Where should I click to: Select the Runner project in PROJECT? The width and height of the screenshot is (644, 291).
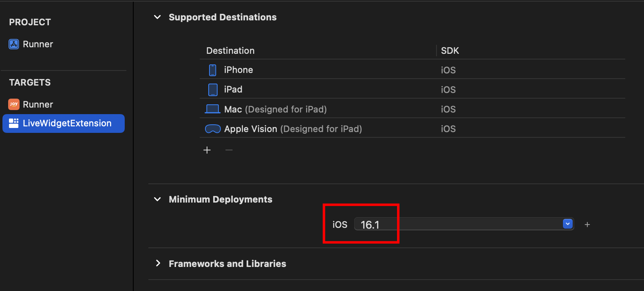click(38, 44)
